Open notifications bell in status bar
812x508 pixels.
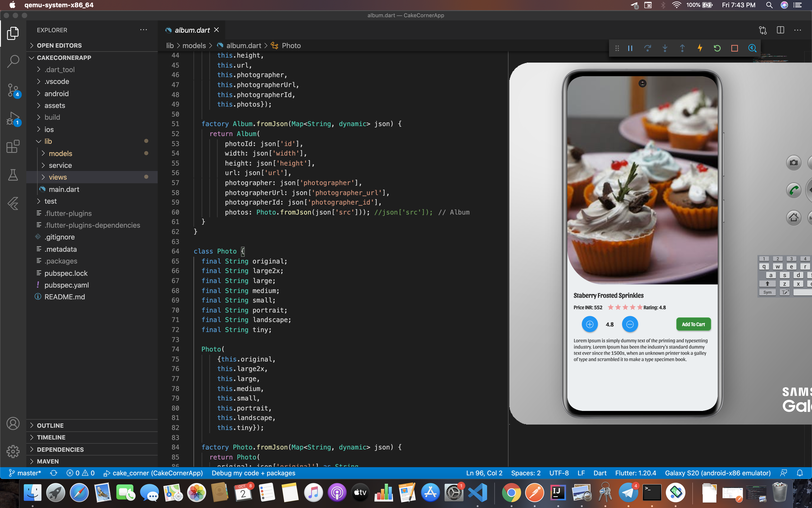point(800,473)
